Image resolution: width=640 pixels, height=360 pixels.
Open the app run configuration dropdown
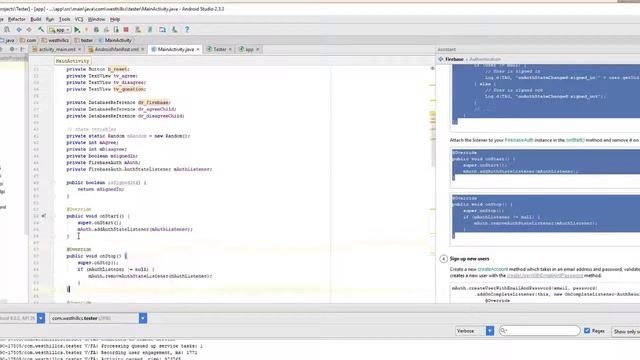point(59,30)
